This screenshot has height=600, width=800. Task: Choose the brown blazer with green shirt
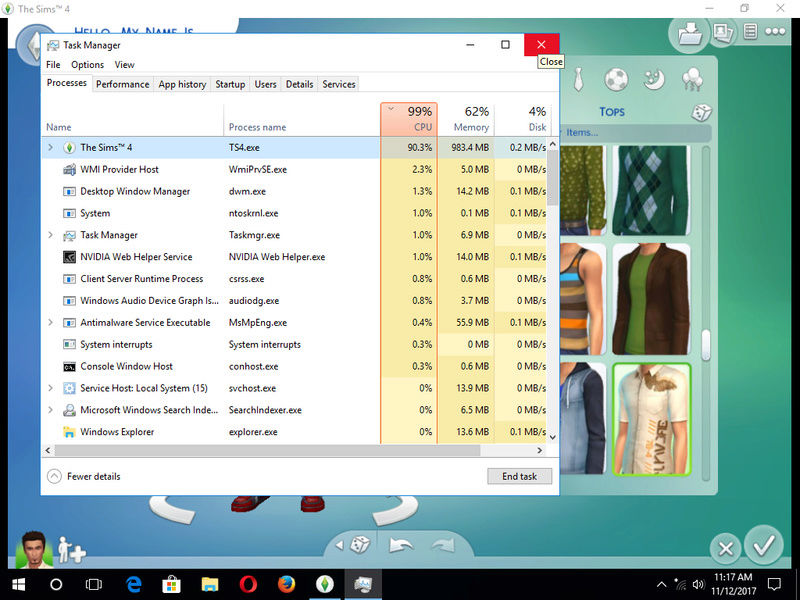(652, 299)
